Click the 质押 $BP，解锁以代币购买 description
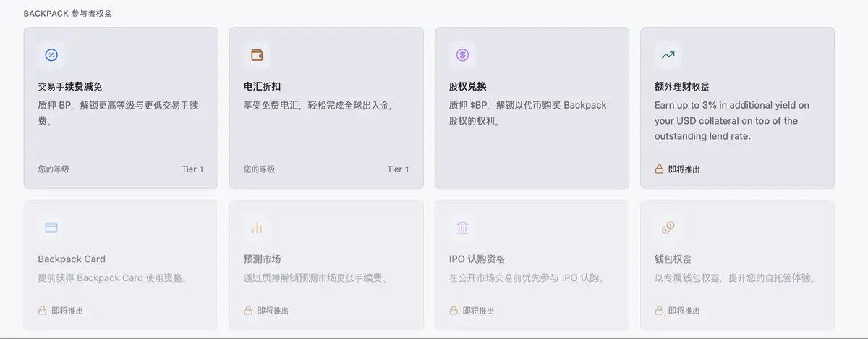 (x=527, y=113)
